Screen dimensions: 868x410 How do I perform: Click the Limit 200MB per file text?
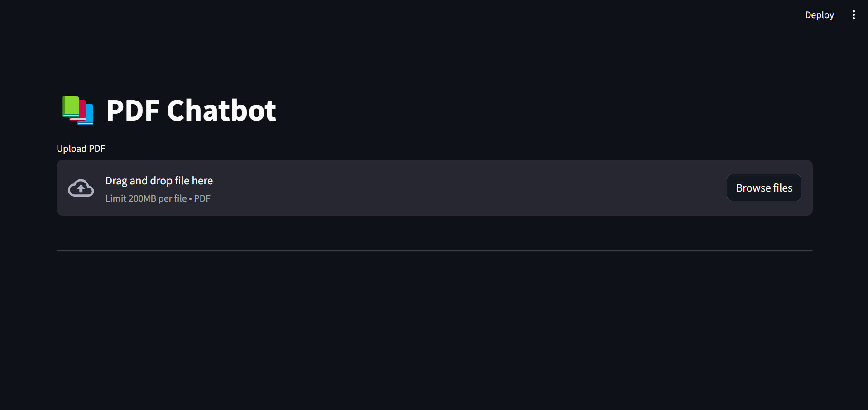point(146,198)
